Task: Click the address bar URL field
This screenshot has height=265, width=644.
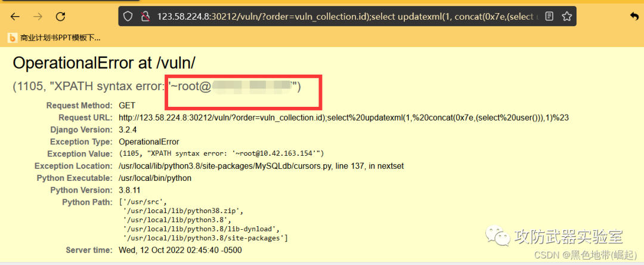Action: (347, 17)
